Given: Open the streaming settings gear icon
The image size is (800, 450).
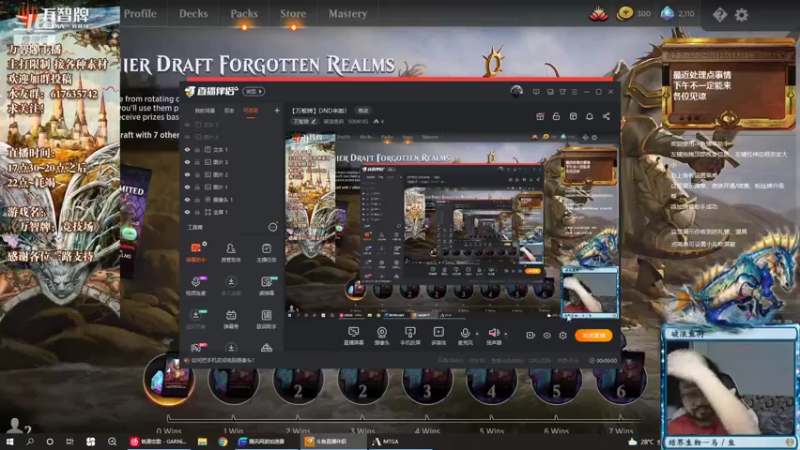Looking at the screenshot, I should pos(563,335).
